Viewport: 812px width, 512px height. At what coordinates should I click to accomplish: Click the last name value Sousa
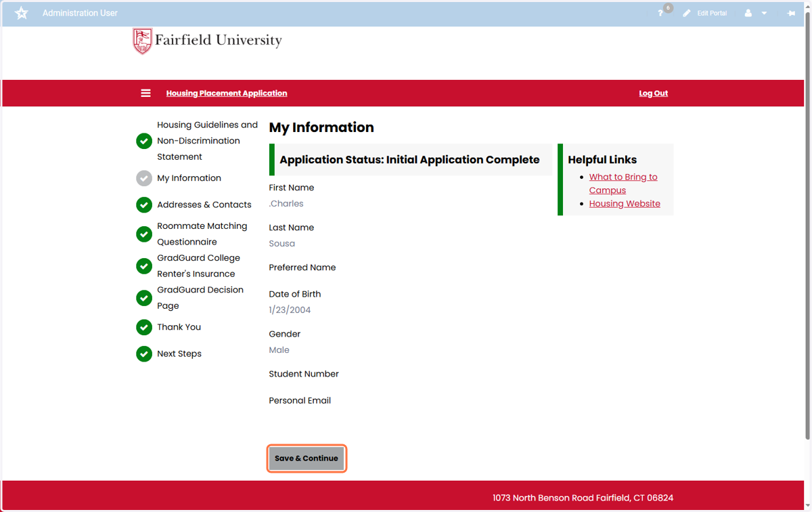[x=282, y=243]
